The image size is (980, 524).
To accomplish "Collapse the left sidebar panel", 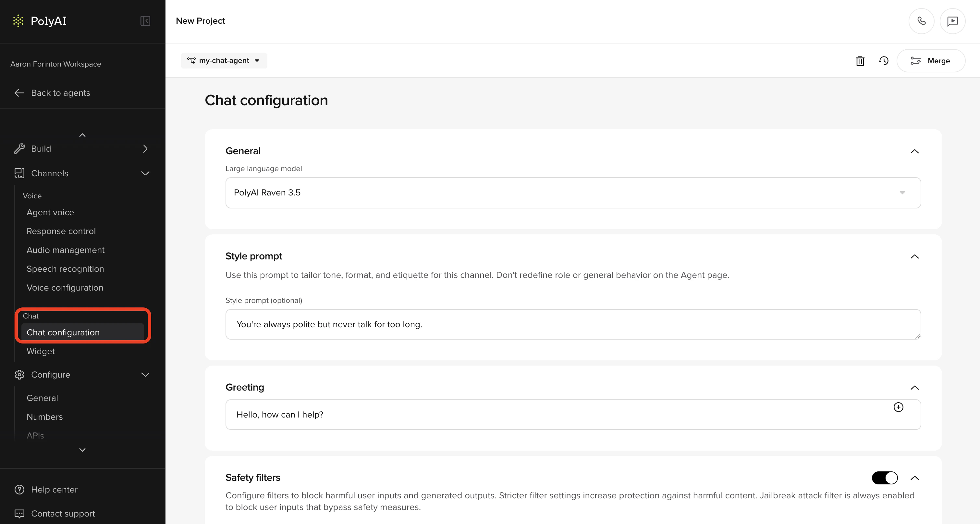I will point(145,21).
